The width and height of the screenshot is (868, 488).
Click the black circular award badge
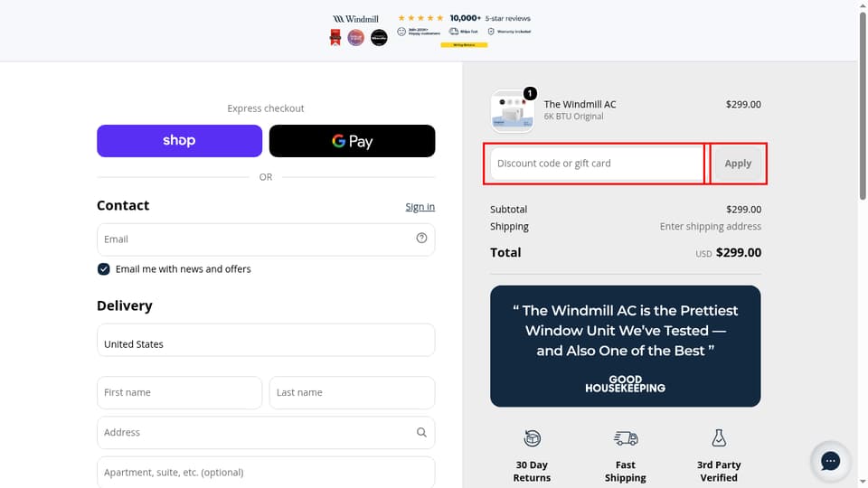click(379, 38)
